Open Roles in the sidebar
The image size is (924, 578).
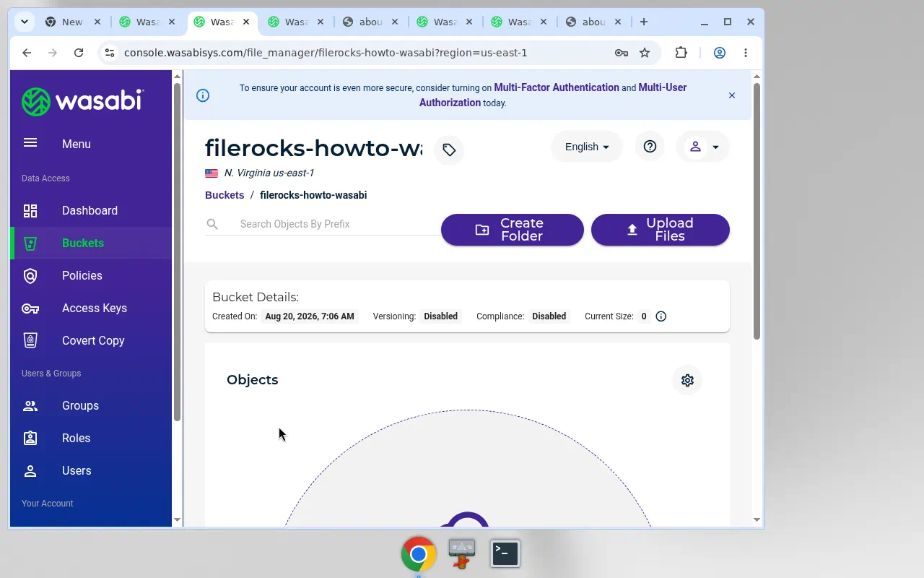coord(91,438)
